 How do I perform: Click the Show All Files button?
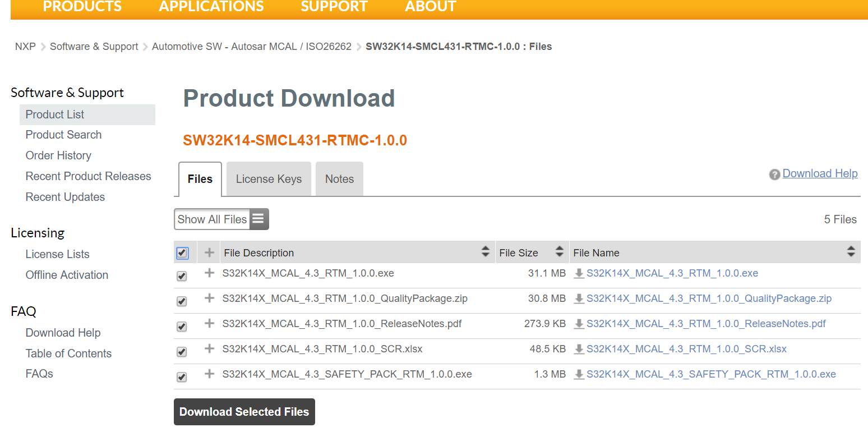pos(221,219)
